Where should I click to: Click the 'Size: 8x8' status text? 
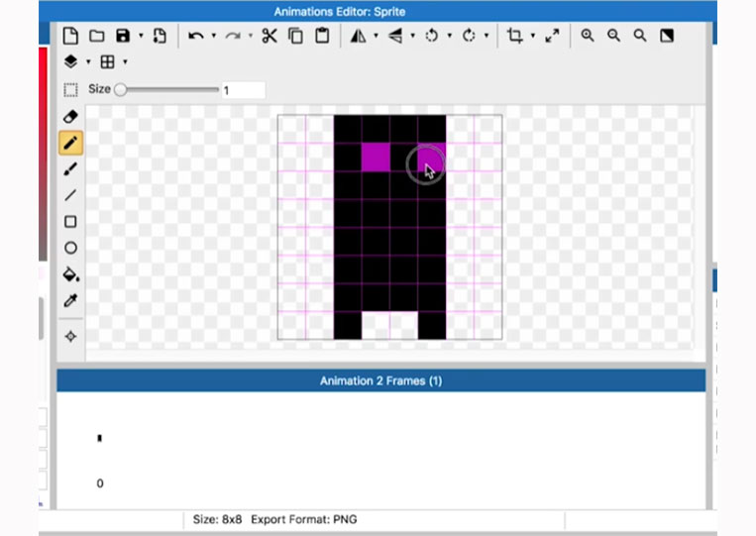tap(217, 519)
